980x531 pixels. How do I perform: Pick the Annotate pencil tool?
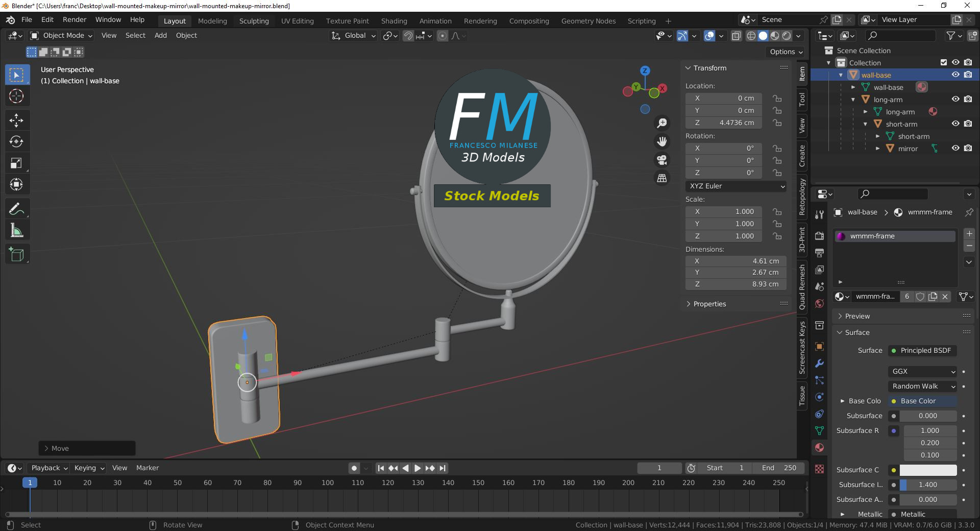coord(17,209)
